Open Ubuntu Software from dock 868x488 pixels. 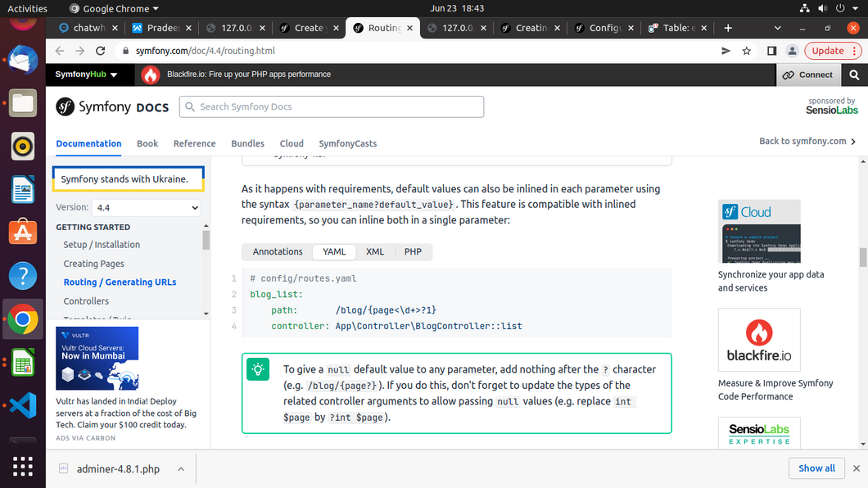pos(23,233)
